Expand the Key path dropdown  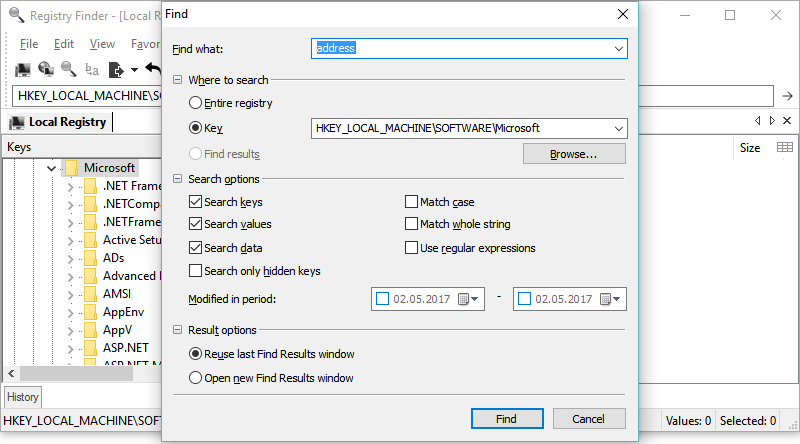tap(619, 128)
